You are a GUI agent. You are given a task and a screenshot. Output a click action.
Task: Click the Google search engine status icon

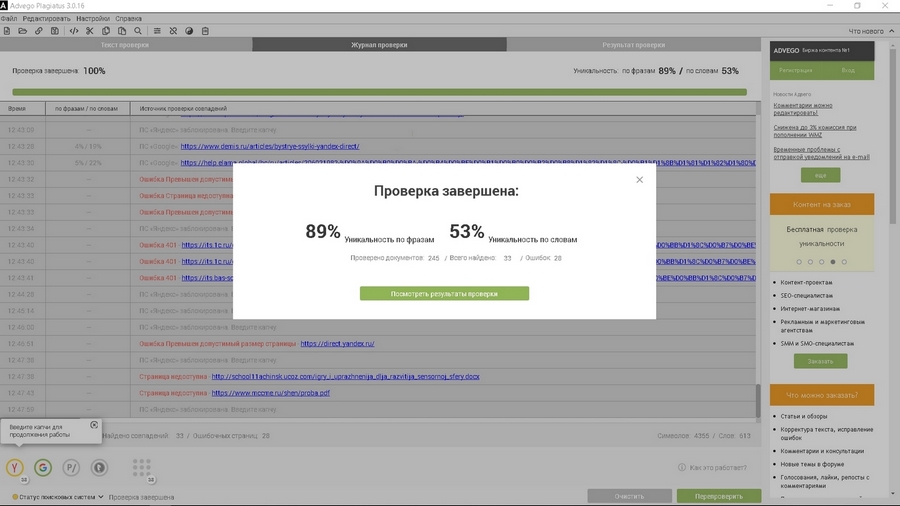tap(43, 468)
